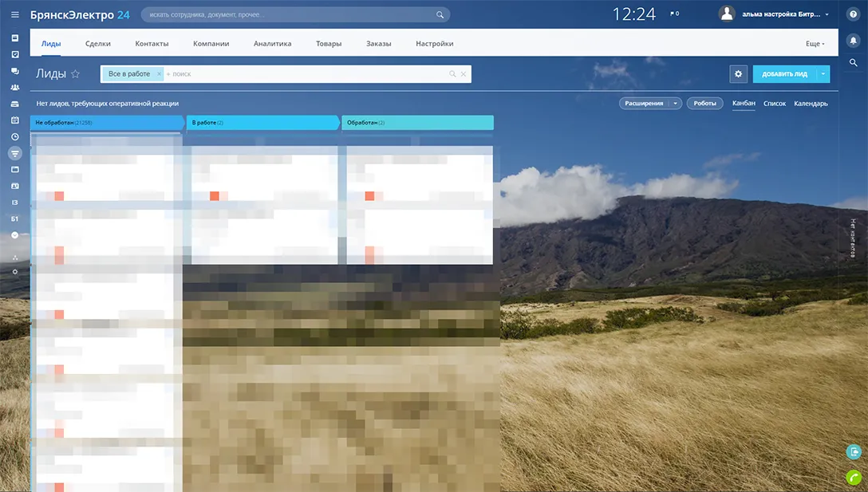Screen dimensions: 868x492
Task: Switch to the Список view
Action: pyautogui.click(x=775, y=104)
